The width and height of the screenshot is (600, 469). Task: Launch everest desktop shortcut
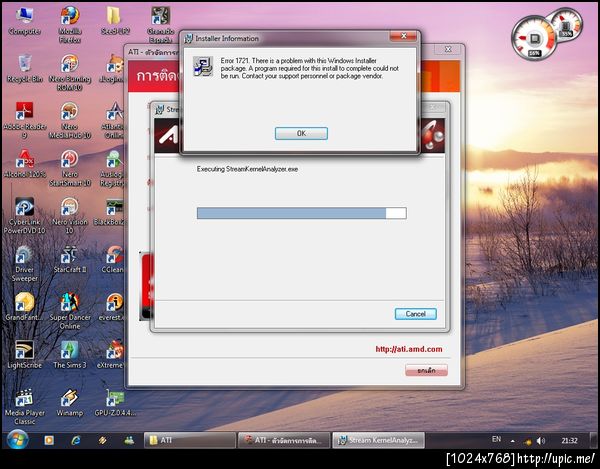point(113,307)
